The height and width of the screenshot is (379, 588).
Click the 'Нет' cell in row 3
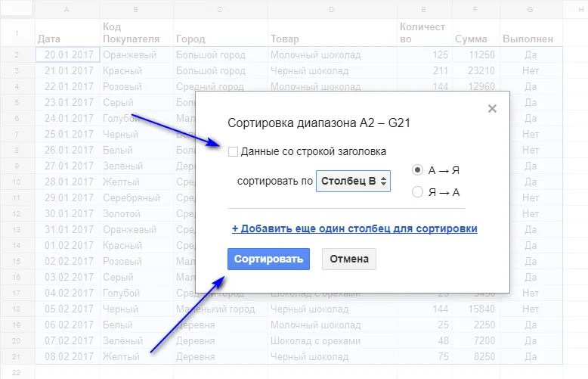click(x=531, y=70)
